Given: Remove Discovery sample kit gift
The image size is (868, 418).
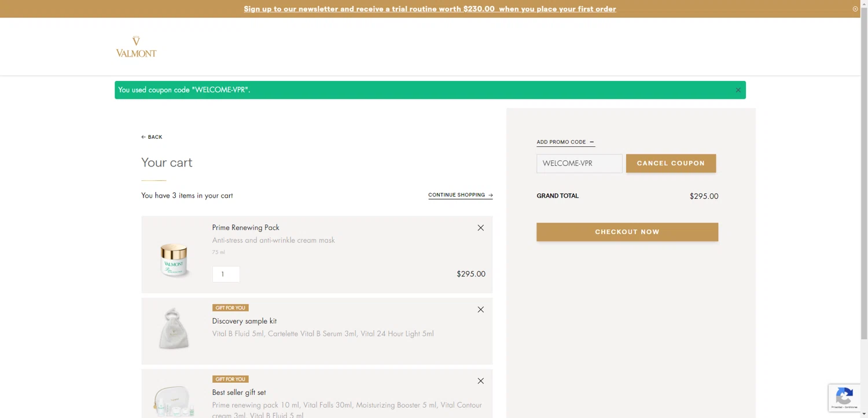Looking at the screenshot, I should (x=480, y=310).
